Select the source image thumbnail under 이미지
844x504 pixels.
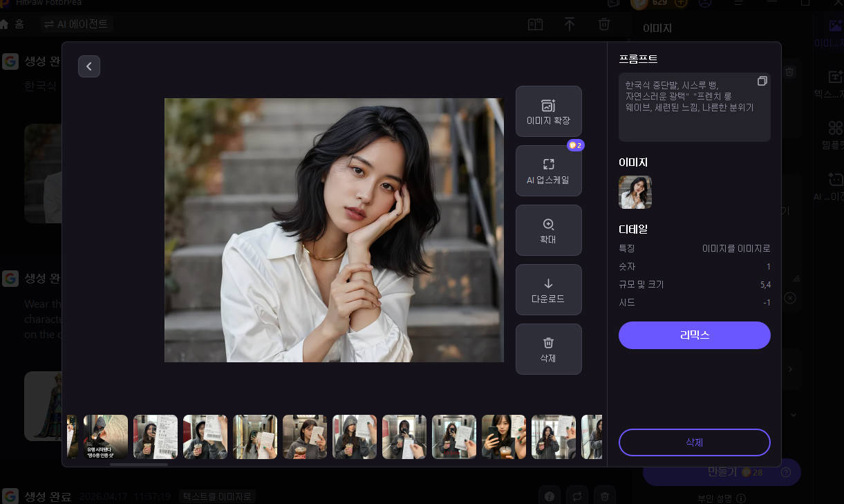click(635, 192)
